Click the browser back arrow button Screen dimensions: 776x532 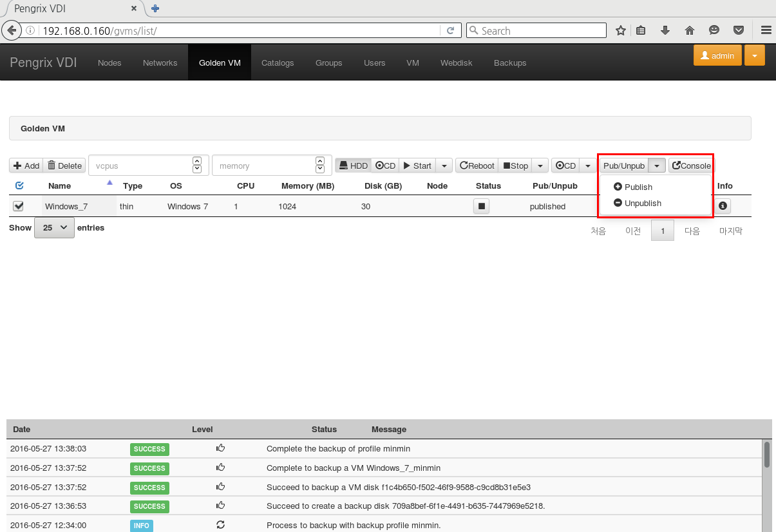[x=11, y=30]
